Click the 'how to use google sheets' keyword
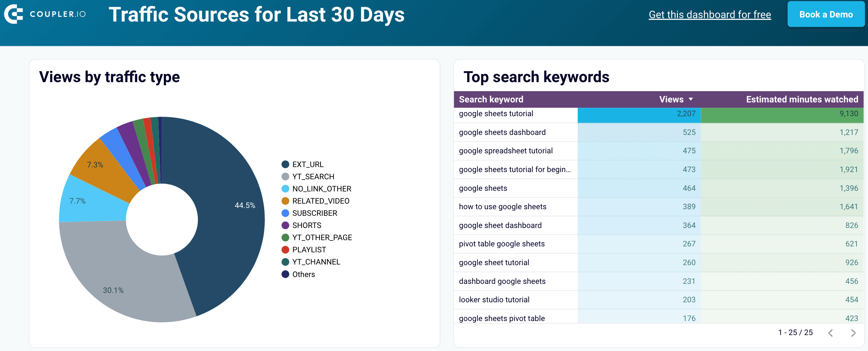This screenshot has width=868, height=351. coord(502,207)
